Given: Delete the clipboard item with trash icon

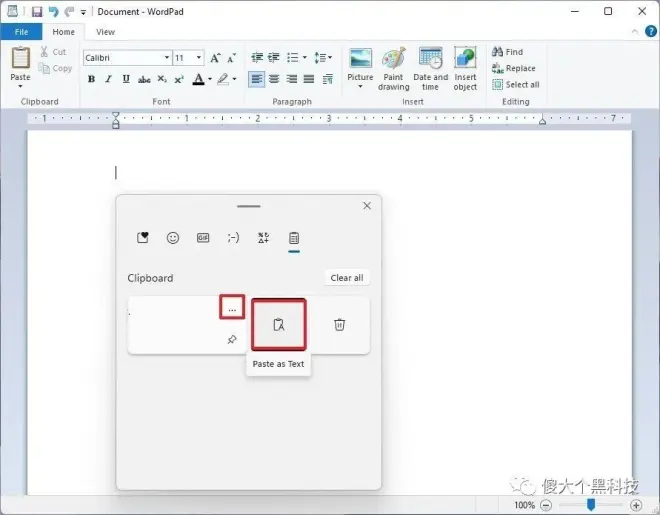Looking at the screenshot, I should point(340,324).
